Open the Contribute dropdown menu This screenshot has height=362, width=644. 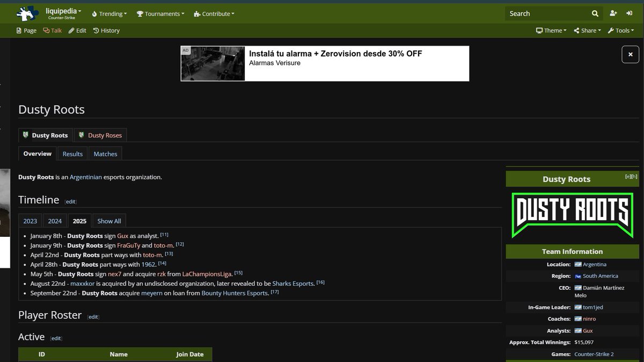tap(214, 14)
